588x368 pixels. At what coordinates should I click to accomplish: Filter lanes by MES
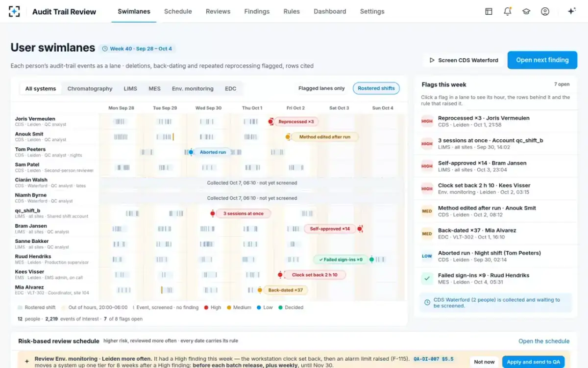(154, 89)
